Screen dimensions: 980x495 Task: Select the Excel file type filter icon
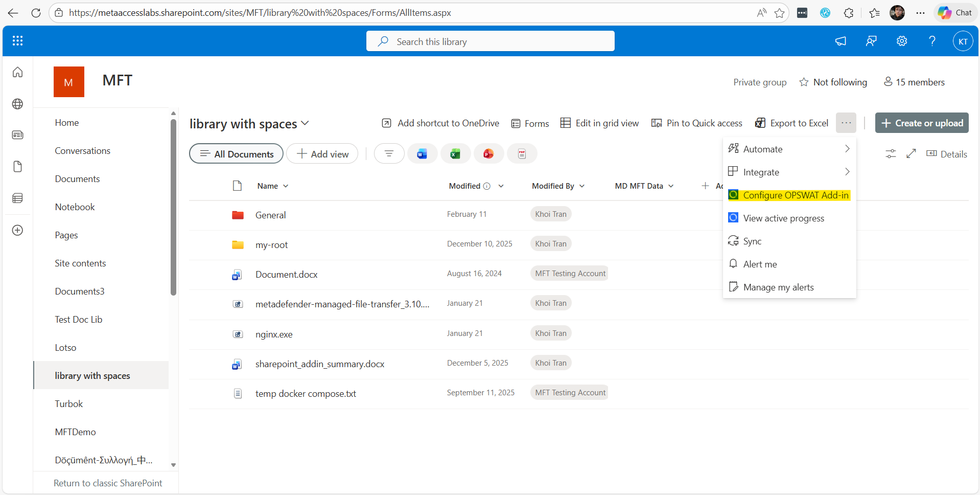click(x=455, y=153)
